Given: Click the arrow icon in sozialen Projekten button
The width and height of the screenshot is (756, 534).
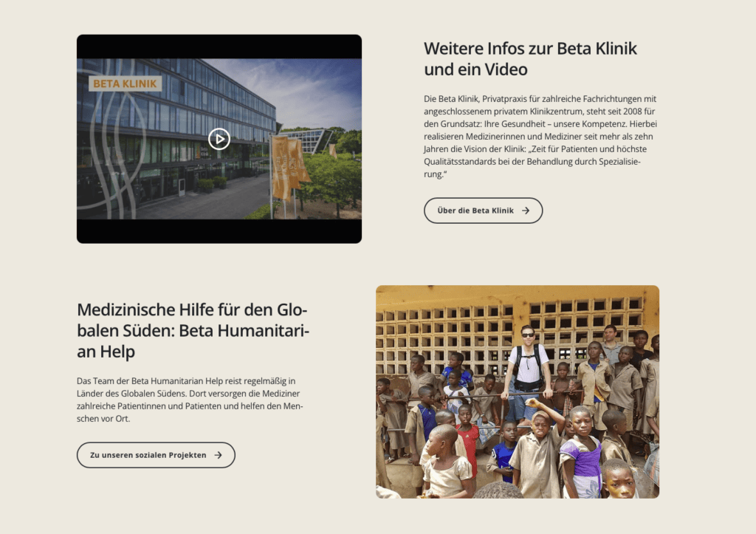Looking at the screenshot, I should point(218,455).
